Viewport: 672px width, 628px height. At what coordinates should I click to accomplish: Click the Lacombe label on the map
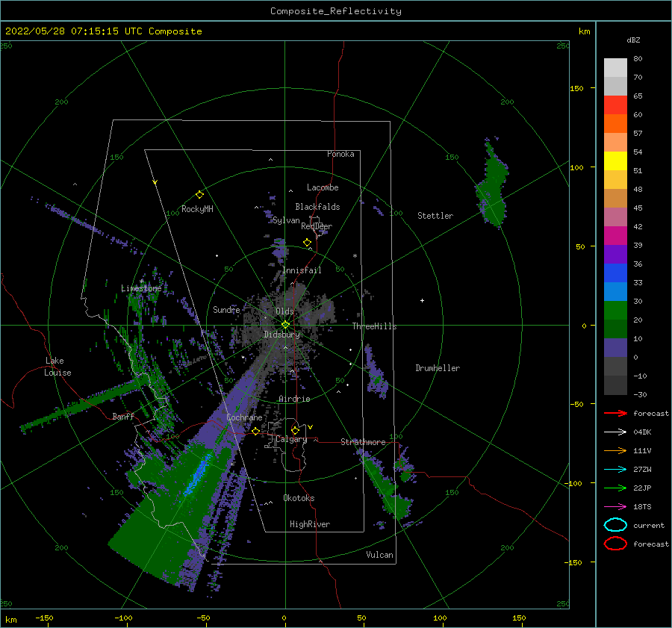pos(323,187)
